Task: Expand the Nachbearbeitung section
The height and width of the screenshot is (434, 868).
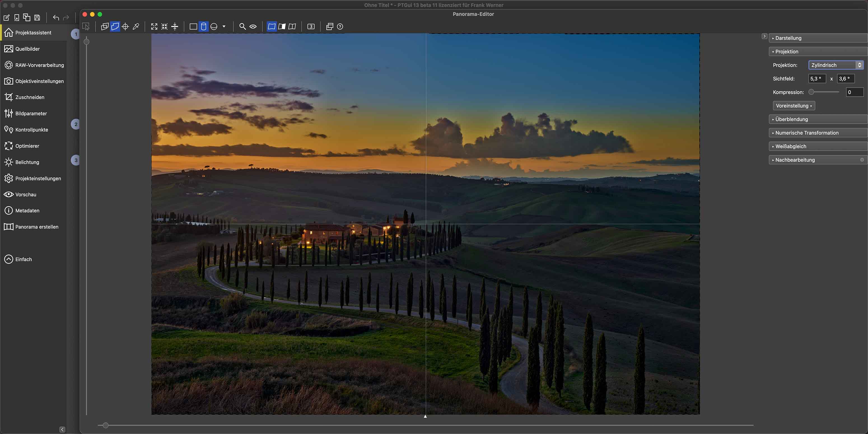Action: point(818,160)
